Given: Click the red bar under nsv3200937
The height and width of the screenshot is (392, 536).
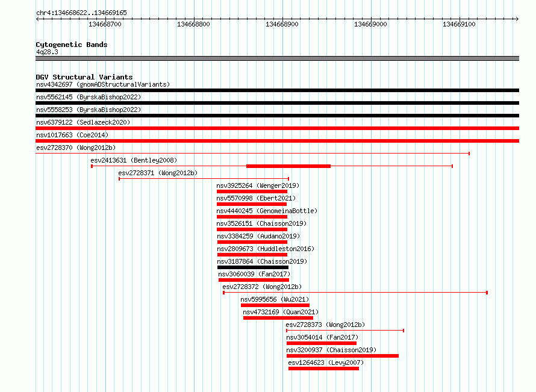Looking at the screenshot, I should [x=343, y=356].
